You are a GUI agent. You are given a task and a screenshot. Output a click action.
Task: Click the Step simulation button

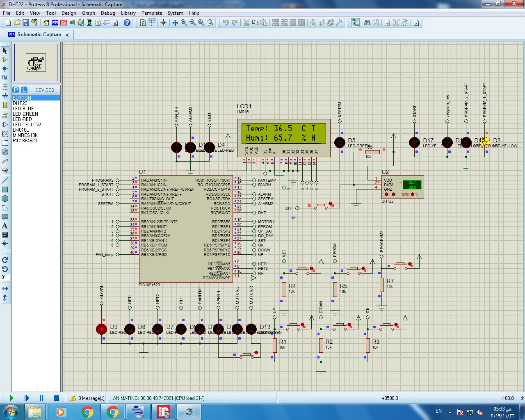pyautogui.click(x=27, y=398)
